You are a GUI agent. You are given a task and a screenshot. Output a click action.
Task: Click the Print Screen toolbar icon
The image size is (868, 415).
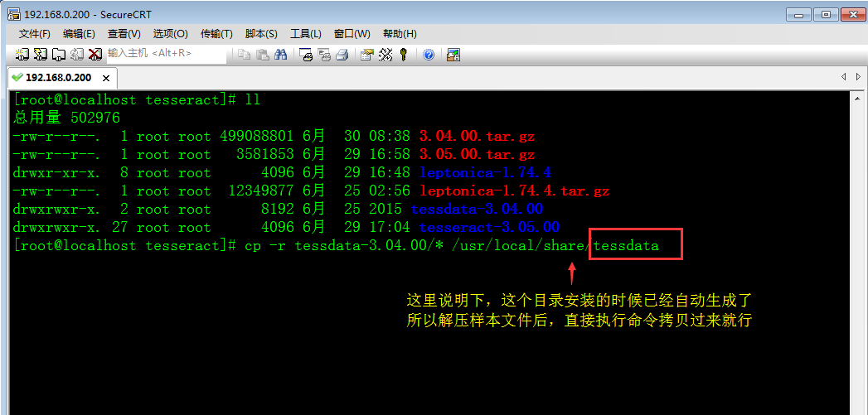tap(306, 54)
